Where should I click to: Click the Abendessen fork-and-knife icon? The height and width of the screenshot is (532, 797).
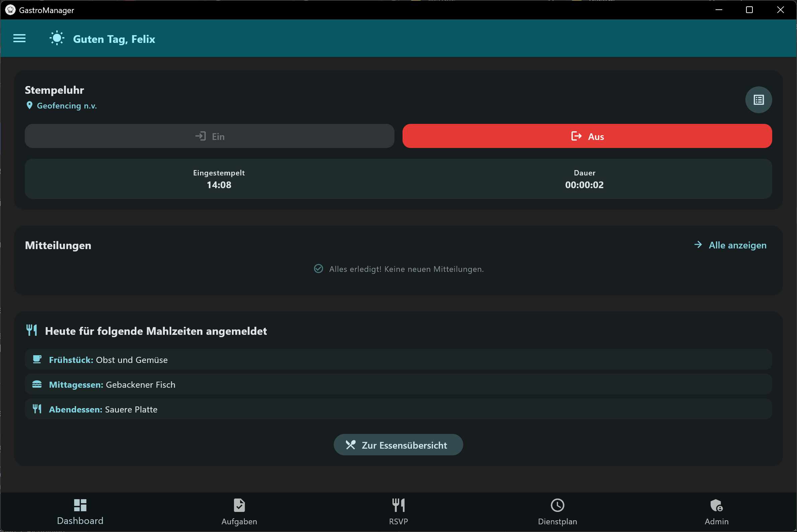pos(37,409)
